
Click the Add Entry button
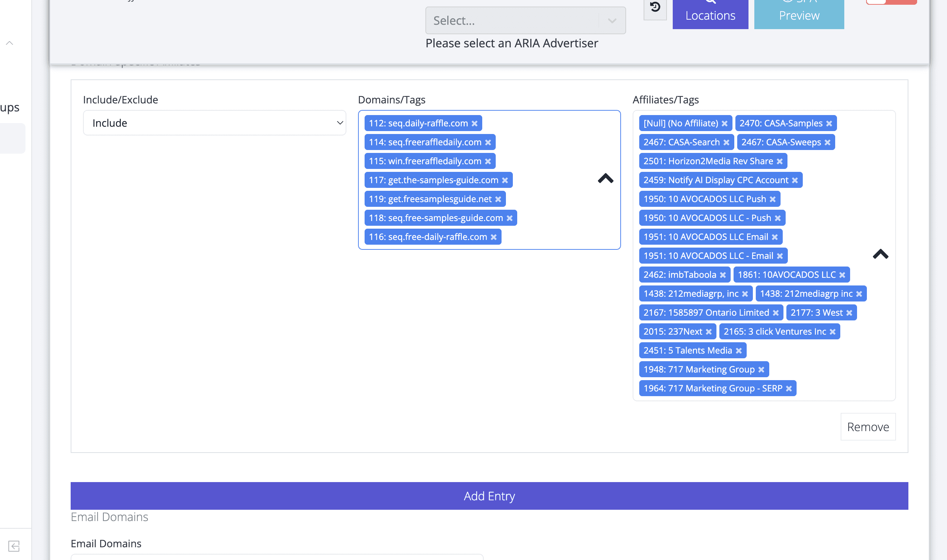coord(489,496)
